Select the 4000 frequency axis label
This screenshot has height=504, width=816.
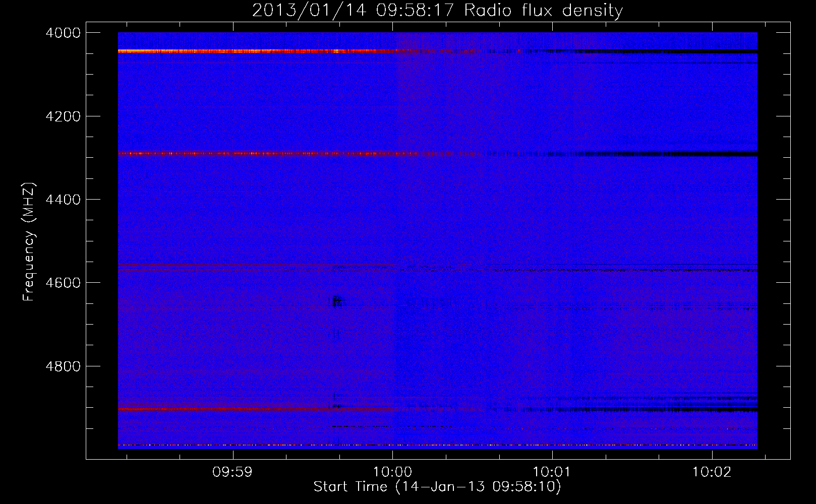[63, 33]
